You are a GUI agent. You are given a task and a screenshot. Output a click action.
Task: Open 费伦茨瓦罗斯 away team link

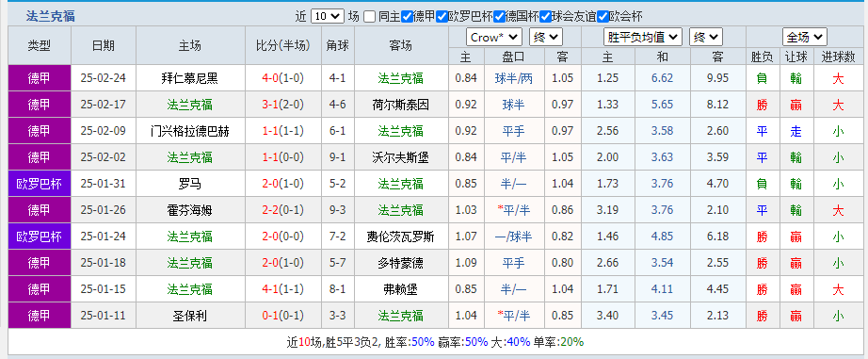coord(401,237)
